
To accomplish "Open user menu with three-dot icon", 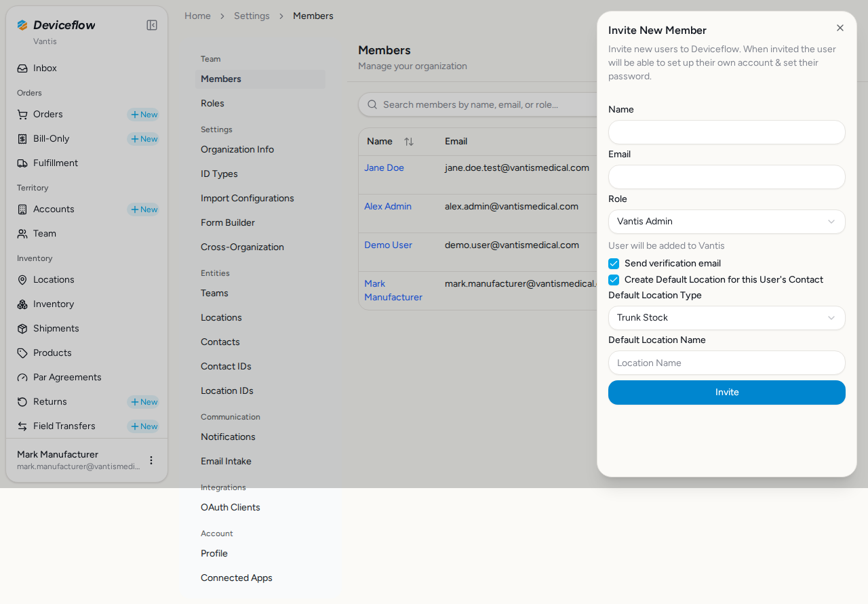I will (151, 460).
